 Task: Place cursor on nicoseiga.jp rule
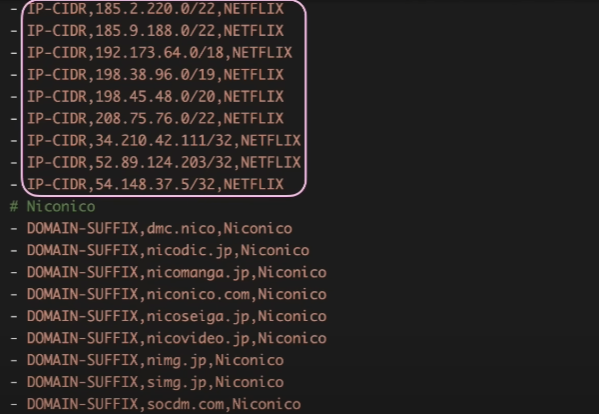pos(176,316)
